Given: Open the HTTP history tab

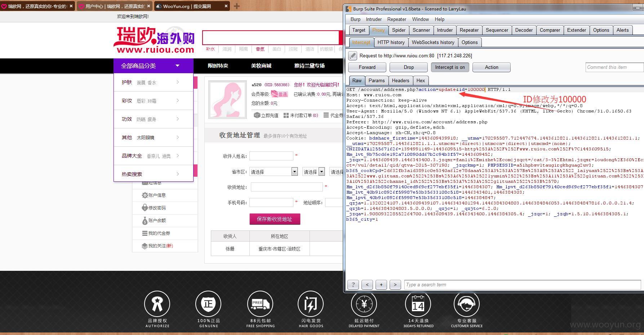Looking at the screenshot, I should 391,43.
